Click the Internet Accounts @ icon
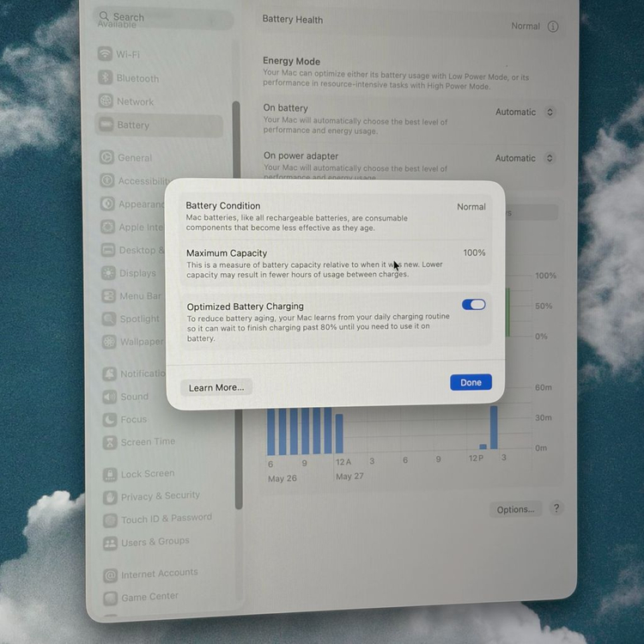 coord(110,575)
